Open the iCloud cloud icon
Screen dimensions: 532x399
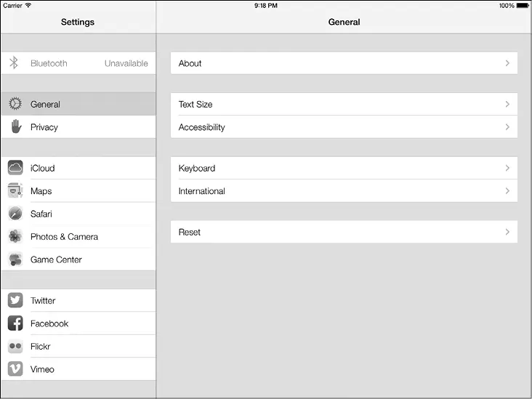(15, 168)
